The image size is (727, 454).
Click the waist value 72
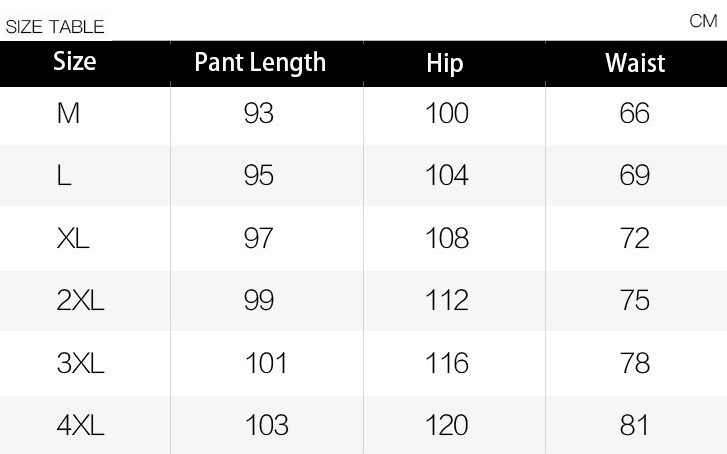[635, 238]
